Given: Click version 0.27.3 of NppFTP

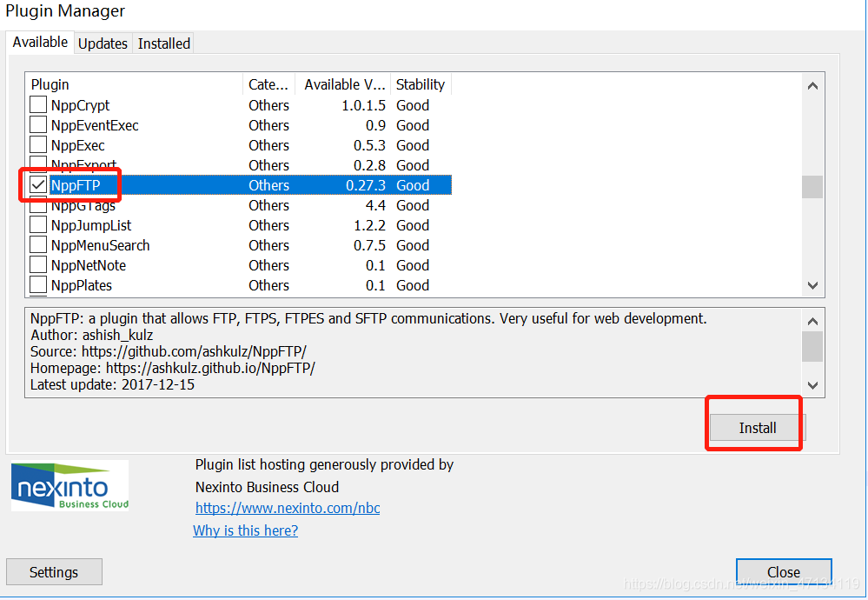Looking at the screenshot, I should 365,185.
